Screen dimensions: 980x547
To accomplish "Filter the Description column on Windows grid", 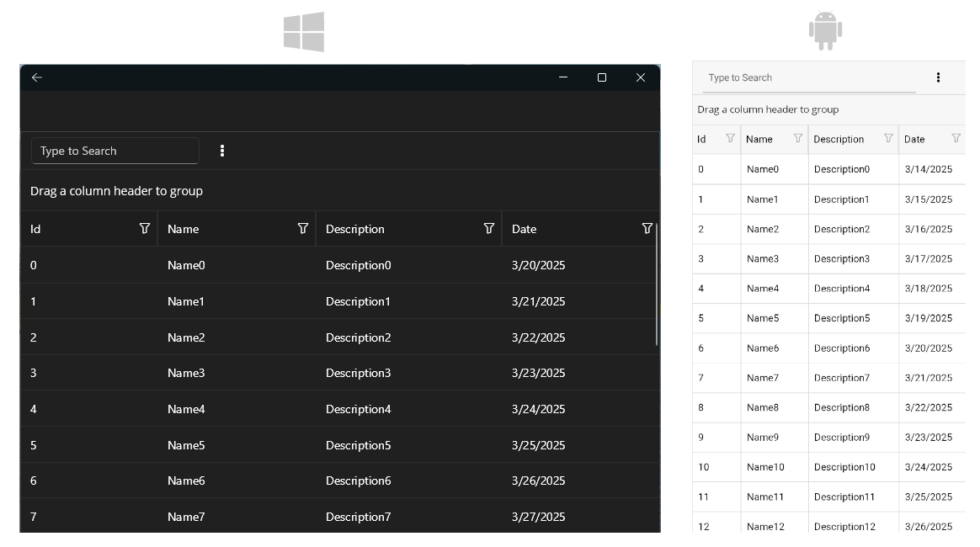I will (489, 228).
